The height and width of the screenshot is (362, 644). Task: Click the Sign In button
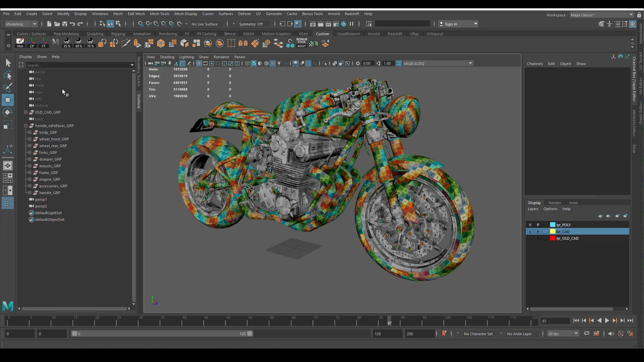451,24
